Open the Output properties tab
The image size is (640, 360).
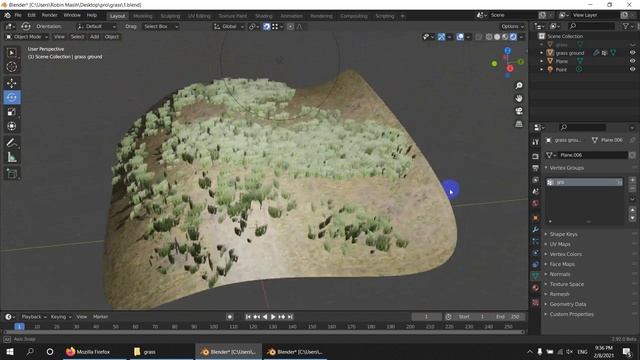[x=536, y=168]
